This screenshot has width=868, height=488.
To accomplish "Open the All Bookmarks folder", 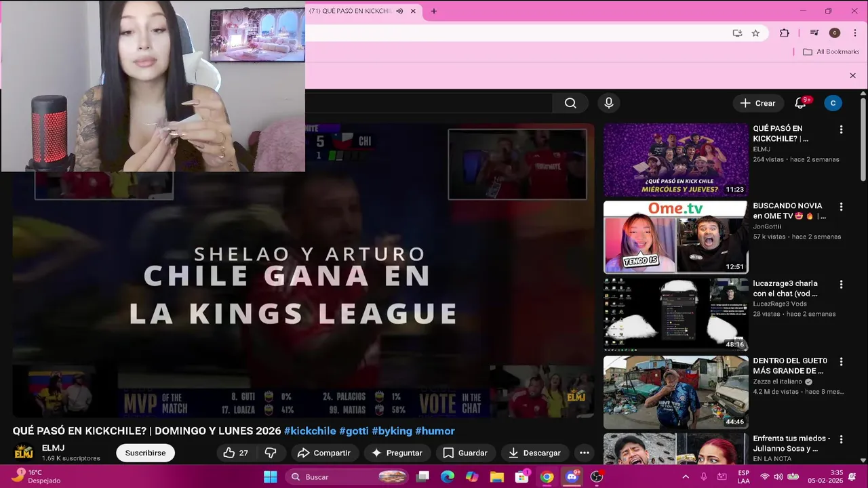I will [x=831, y=52].
